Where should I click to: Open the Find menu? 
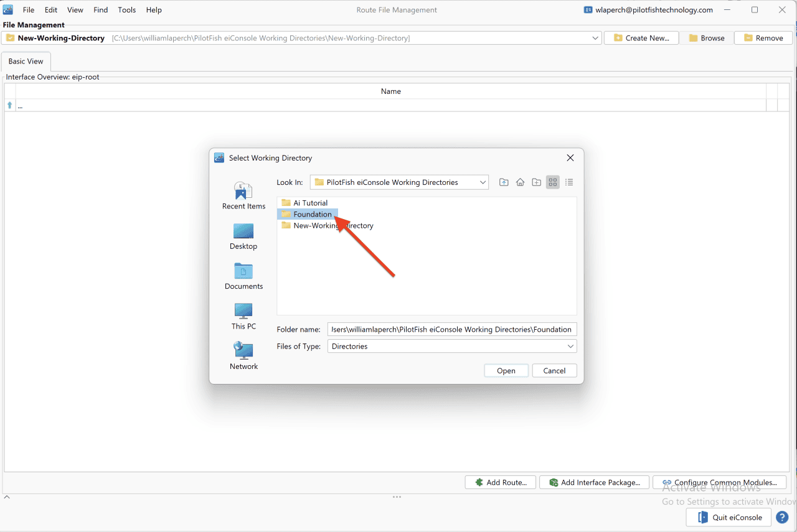click(101, 10)
